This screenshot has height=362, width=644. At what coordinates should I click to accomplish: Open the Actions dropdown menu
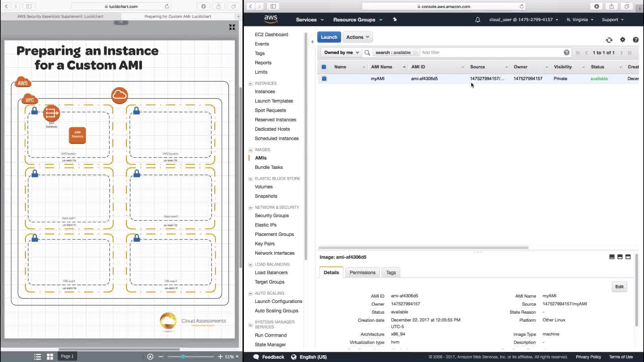point(358,37)
